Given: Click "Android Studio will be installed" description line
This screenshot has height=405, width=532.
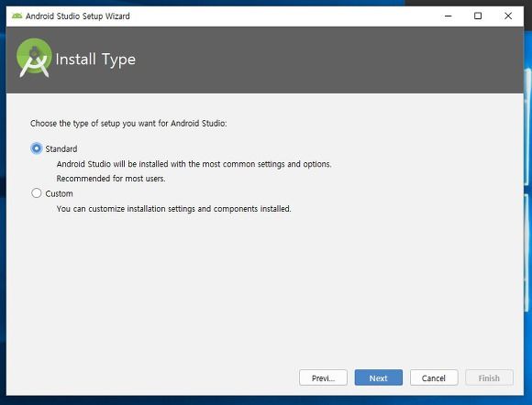Looking at the screenshot, I should [x=194, y=164].
